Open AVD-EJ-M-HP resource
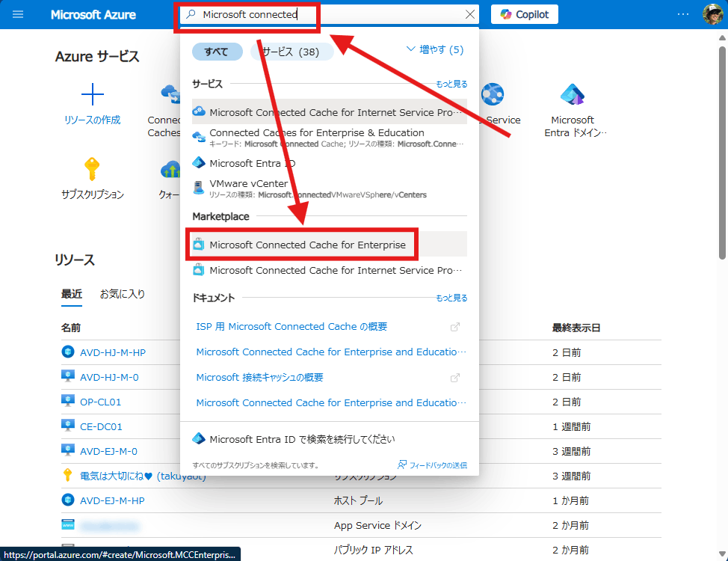Screen dimensions: 728x561 (112, 500)
